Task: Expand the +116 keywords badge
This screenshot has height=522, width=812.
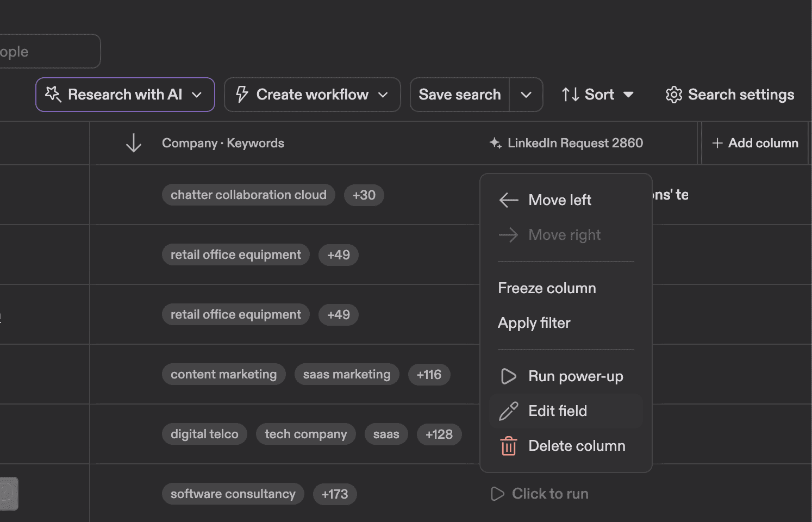Action: [x=429, y=375]
